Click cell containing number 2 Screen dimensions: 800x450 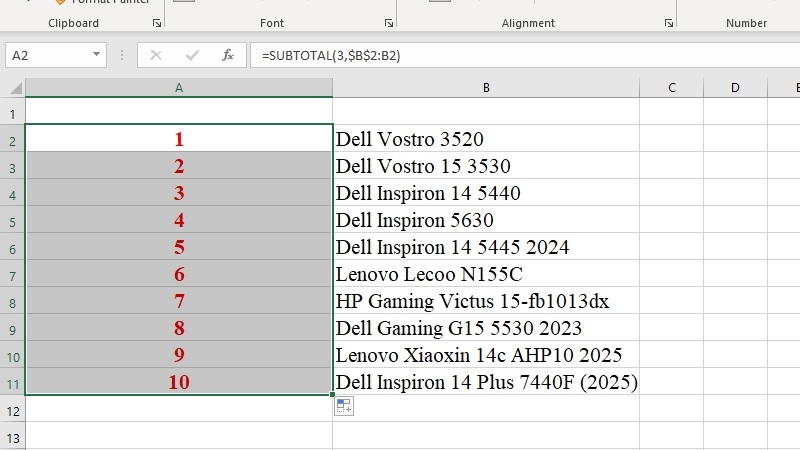tap(179, 165)
